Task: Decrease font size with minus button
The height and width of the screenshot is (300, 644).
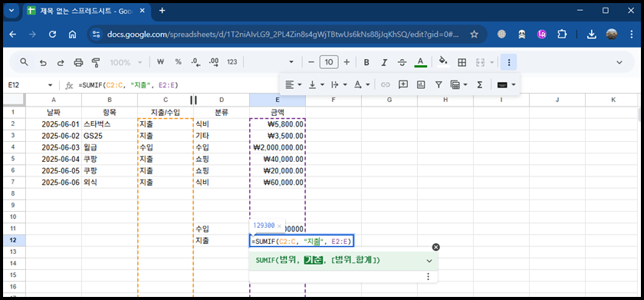Action: [311, 62]
